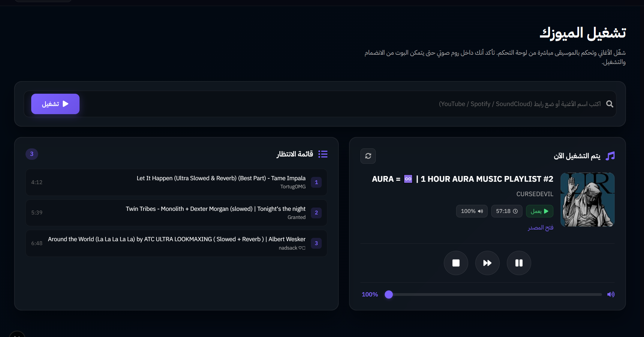Click the magnifier search icon
This screenshot has width=644, height=337.
click(609, 104)
